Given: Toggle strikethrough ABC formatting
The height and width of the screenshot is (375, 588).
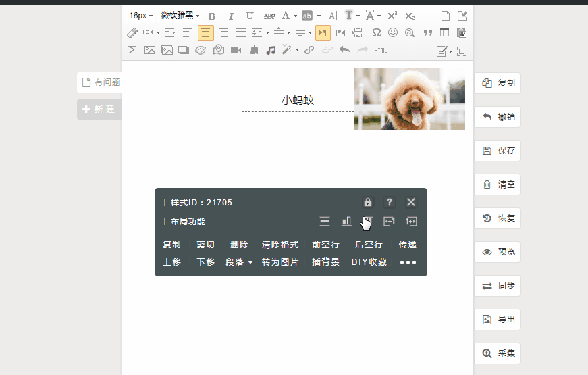Looking at the screenshot, I should pyautogui.click(x=269, y=16).
